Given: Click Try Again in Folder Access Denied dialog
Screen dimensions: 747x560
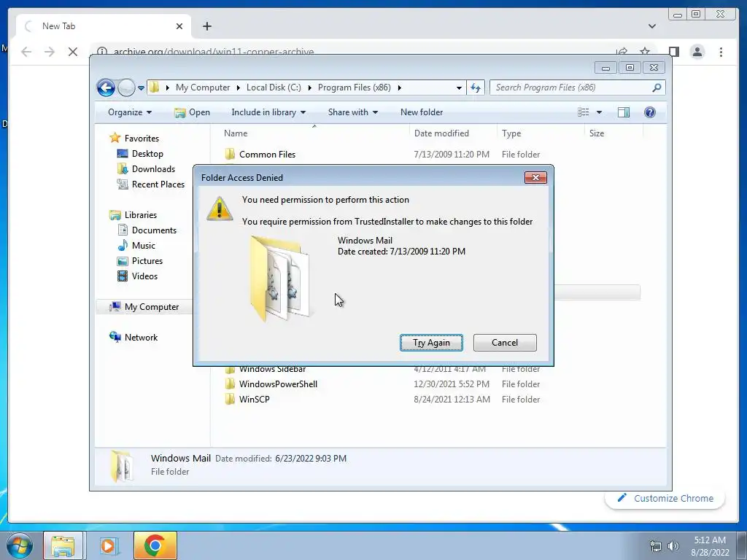Looking at the screenshot, I should (431, 343).
